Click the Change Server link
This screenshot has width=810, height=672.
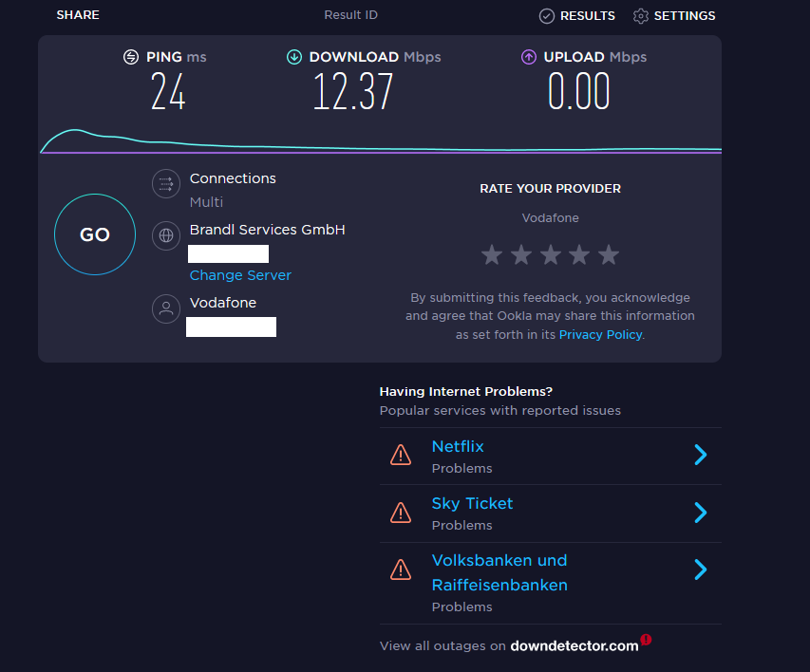(240, 275)
